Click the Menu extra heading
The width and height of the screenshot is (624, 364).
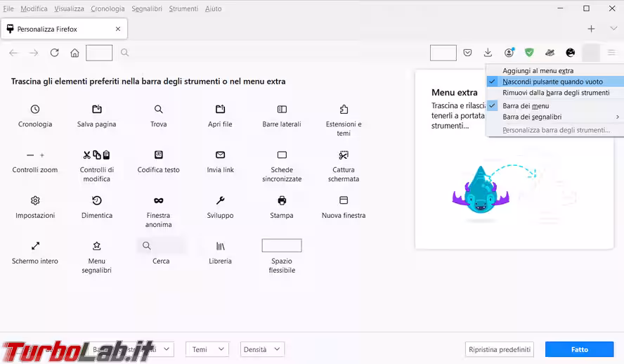pos(455,92)
